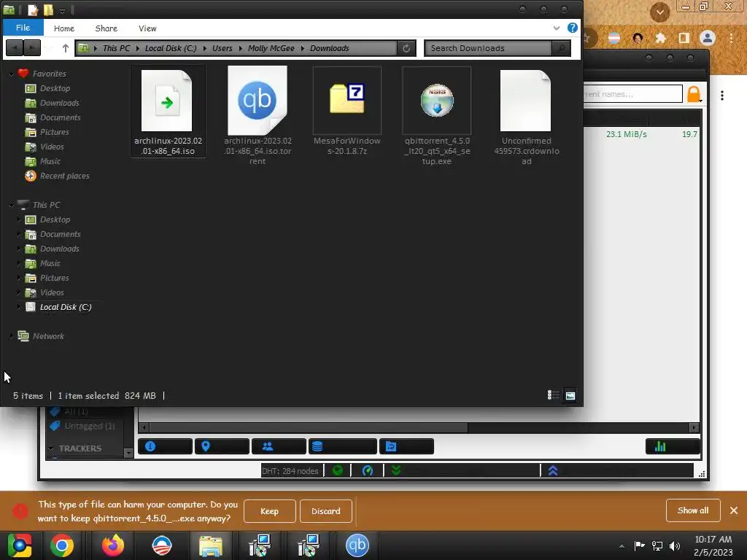This screenshot has height=560, width=747.
Task: Open Downloads under Favorites
Action: coord(59,103)
